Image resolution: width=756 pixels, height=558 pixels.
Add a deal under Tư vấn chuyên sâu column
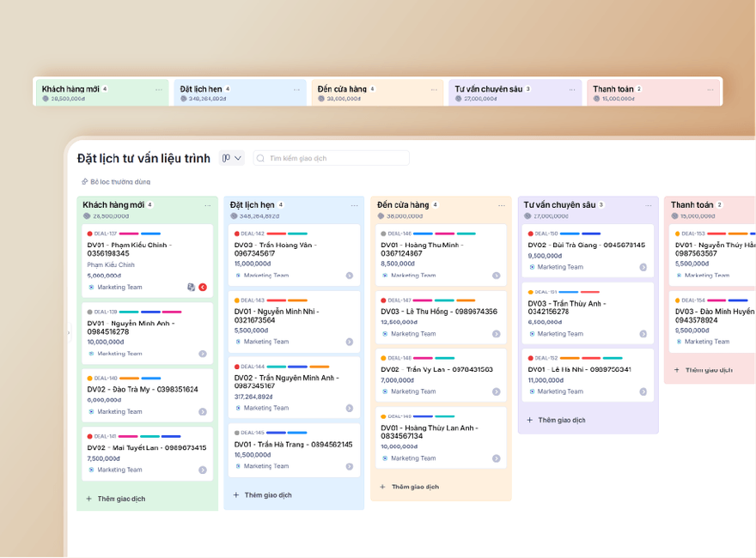point(556,420)
